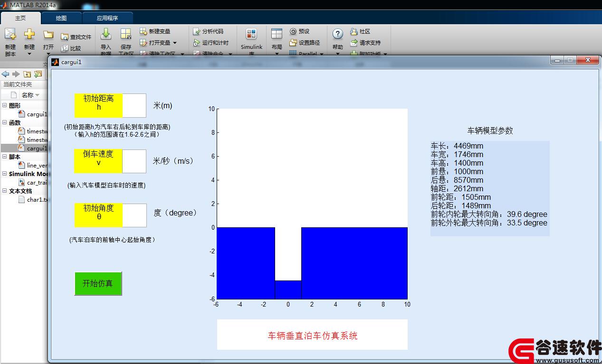Screen dimensions: 602x364
Task: Click the Open (打开) folder icon
Action: (x=48, y=35)
